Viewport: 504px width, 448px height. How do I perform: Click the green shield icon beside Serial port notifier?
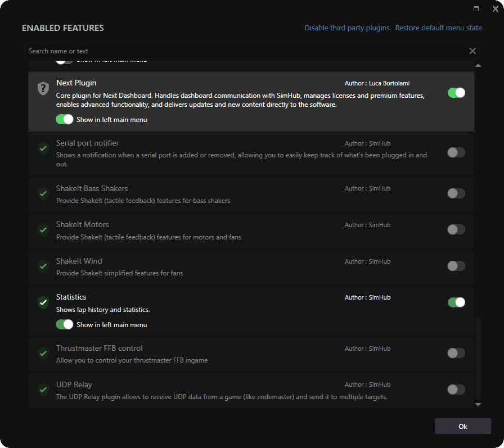(43, 148)
